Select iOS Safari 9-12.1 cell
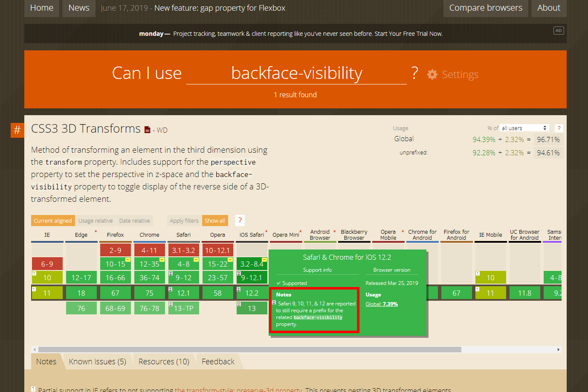 252,278
